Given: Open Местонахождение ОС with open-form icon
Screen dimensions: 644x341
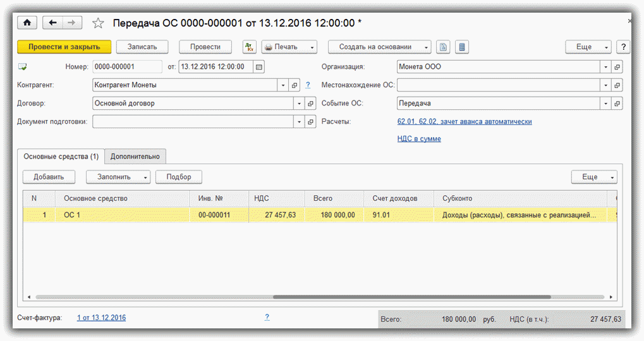Looking at the screenshot, I should pos(617,85).
